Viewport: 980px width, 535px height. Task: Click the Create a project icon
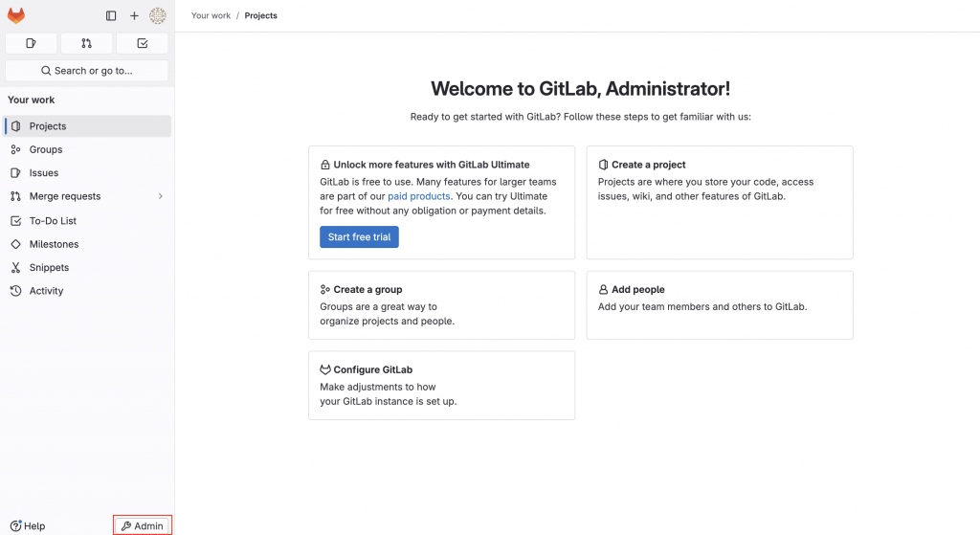(x=603, y=165)
